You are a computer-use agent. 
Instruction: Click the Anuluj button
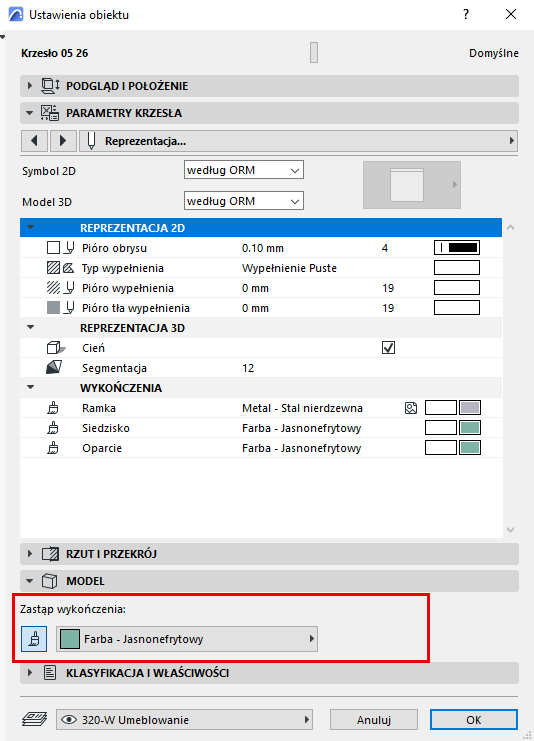point(374,720)
